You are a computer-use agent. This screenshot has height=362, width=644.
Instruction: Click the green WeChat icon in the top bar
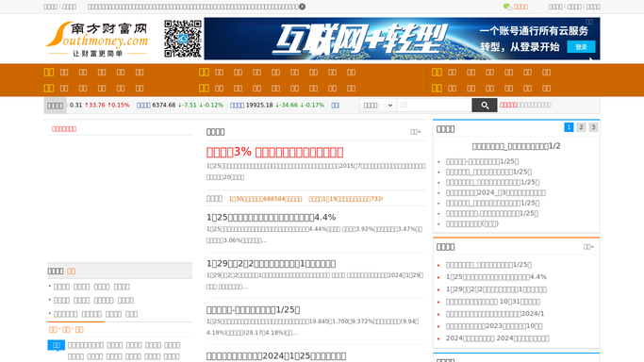[x=507, y=7]
